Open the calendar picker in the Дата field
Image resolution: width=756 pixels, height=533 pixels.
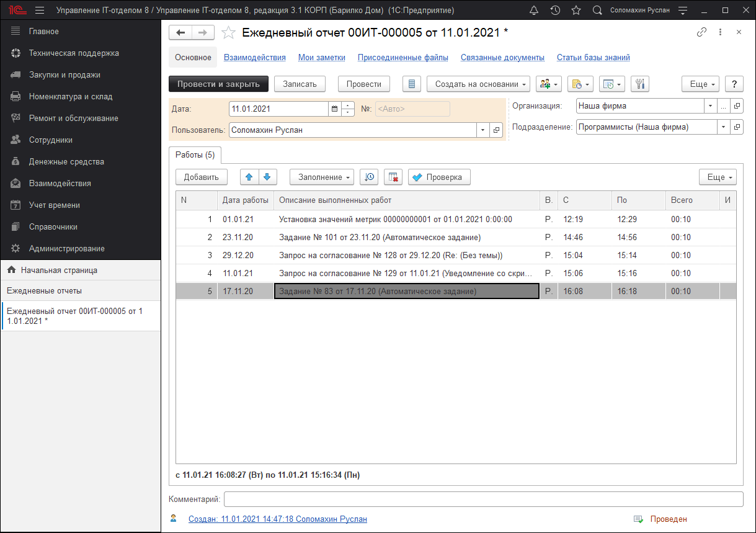point(335,109)
